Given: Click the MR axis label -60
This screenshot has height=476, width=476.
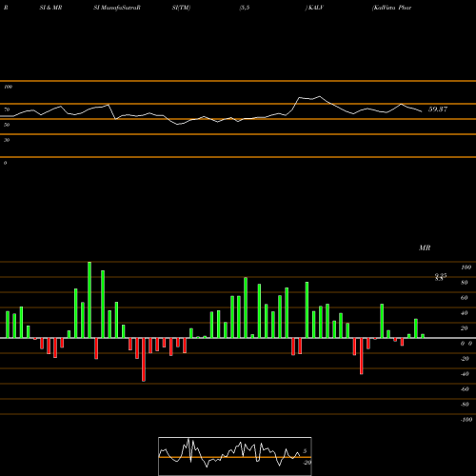Looking at the screenshot, I should 465,389.
